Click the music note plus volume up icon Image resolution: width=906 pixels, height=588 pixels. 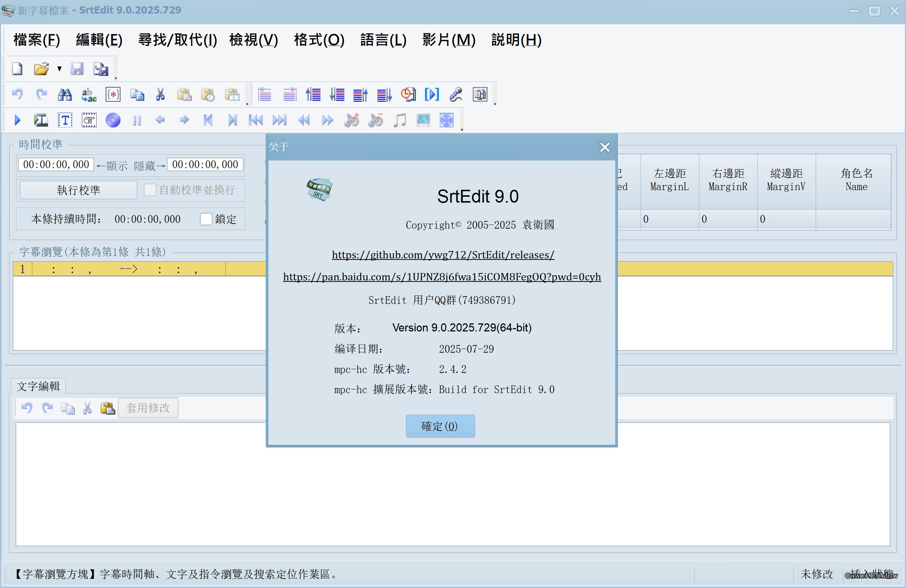tap(351, 120)
